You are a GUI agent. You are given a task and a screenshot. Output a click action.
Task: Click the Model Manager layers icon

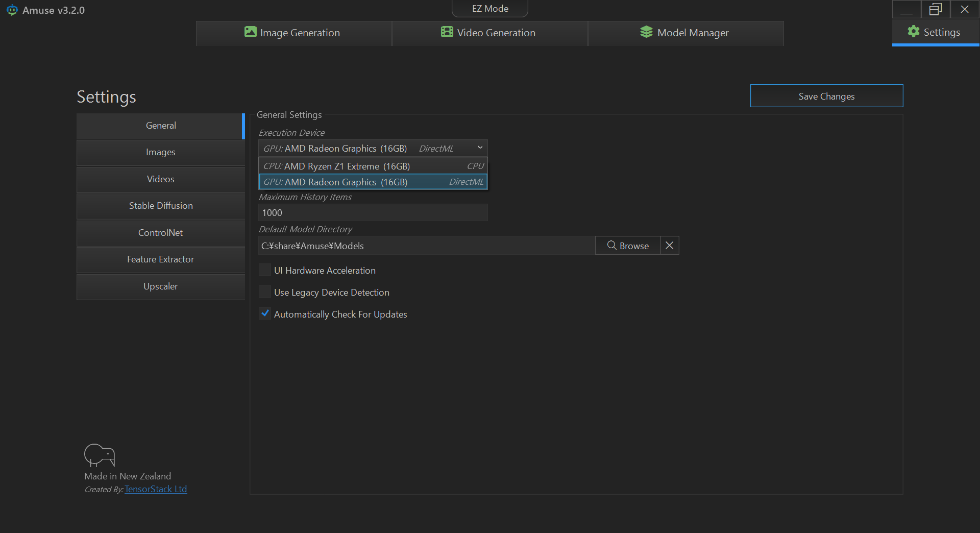click(x=646, y=32)
